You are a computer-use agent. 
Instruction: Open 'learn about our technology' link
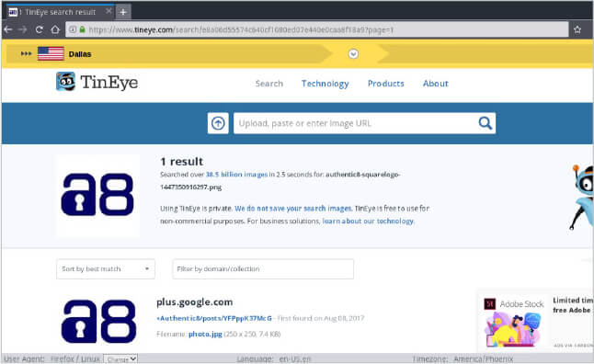(x=368, y=221)
